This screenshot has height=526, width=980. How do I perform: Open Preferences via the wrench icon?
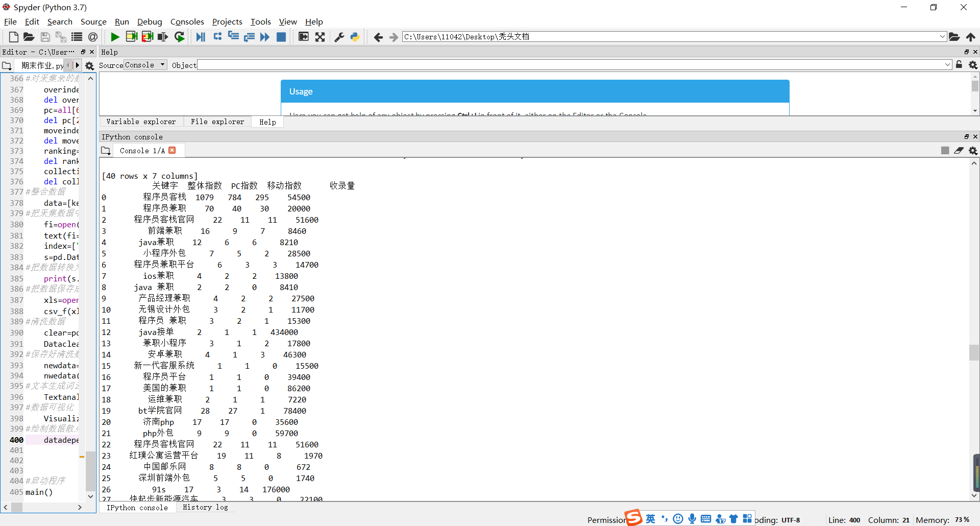tap(339, 37)
